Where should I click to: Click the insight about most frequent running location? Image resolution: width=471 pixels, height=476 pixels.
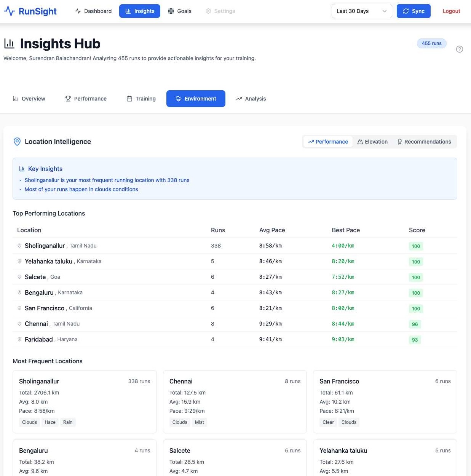coord(107,180)
